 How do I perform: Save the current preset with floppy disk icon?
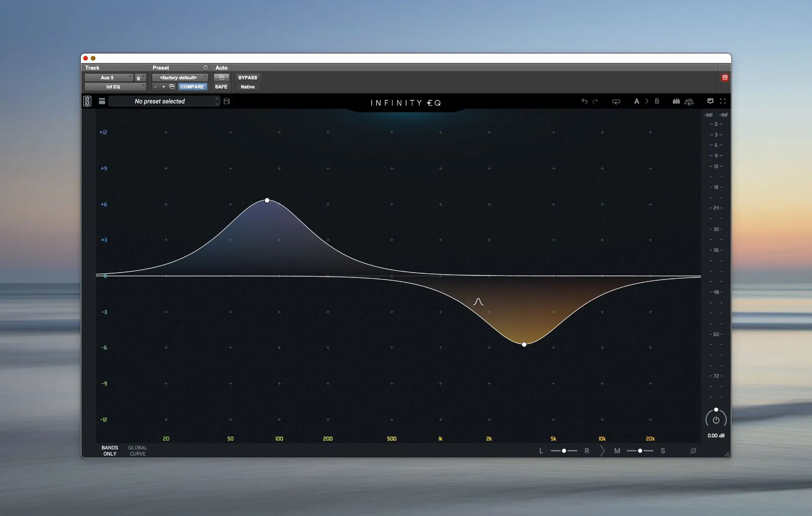click(x=227, y=101)
